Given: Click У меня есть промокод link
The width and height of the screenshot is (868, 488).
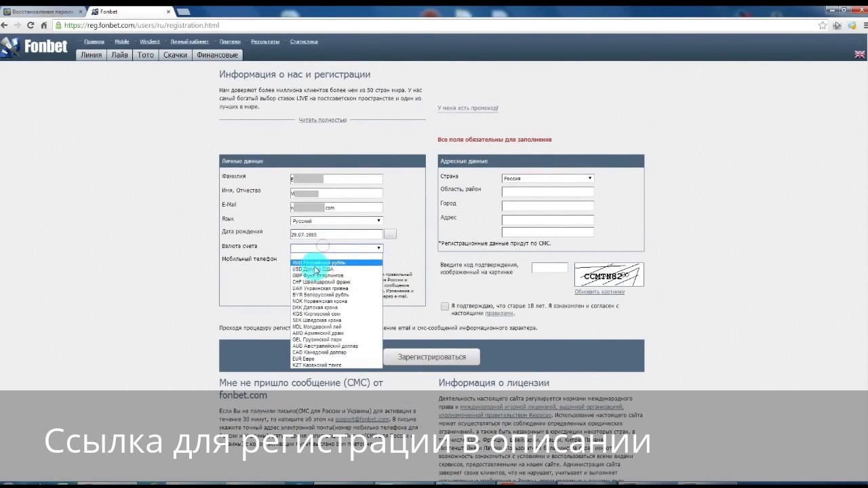Looking at the screenshot, I should (468, 108).
